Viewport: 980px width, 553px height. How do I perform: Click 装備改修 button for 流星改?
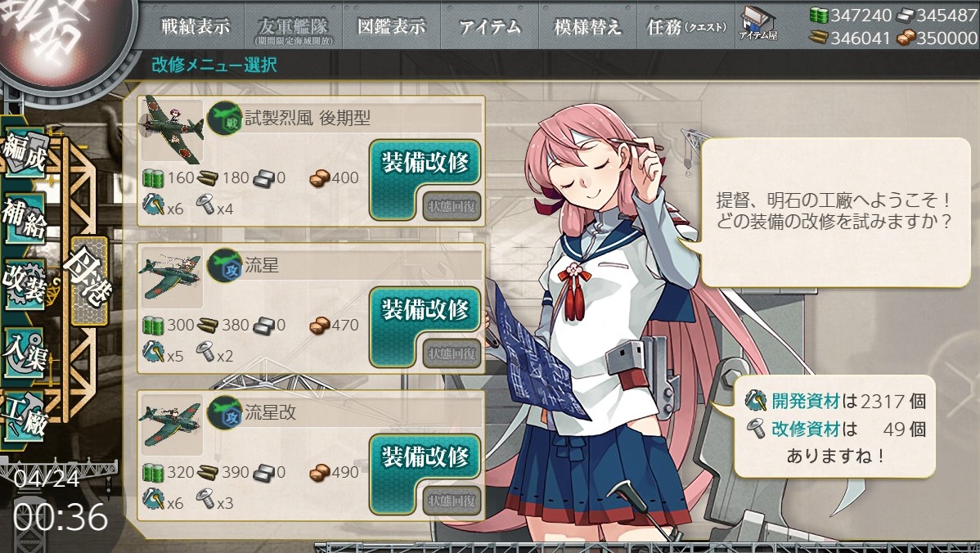425,457
